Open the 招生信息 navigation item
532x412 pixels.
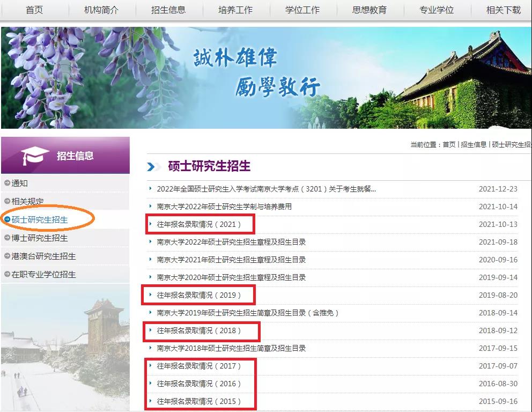coord(168,10)
